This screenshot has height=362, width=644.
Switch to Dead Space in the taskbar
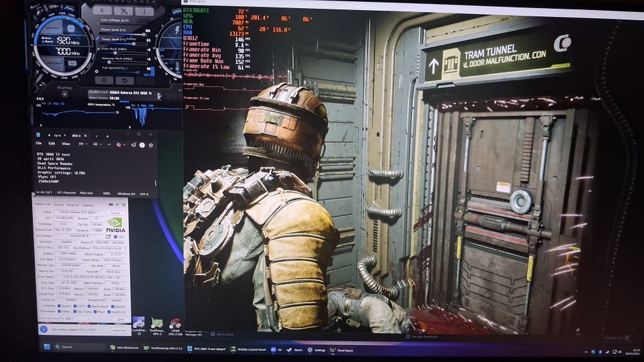[x=341, y=350]
